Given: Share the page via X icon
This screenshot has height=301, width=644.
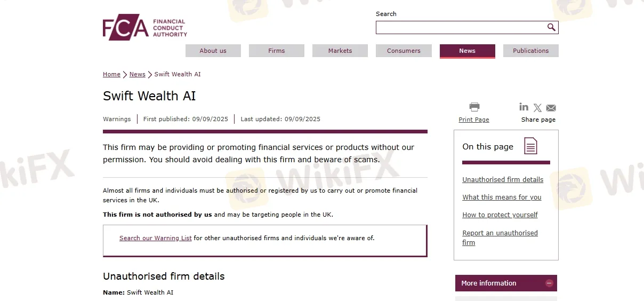Looking at the screenshot, I should point(537,108).
